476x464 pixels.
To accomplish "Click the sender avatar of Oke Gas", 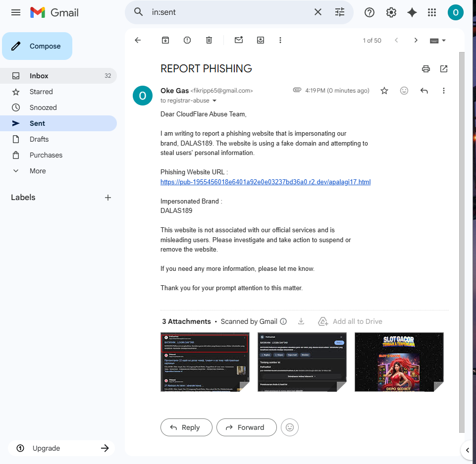I will (142, 96).
